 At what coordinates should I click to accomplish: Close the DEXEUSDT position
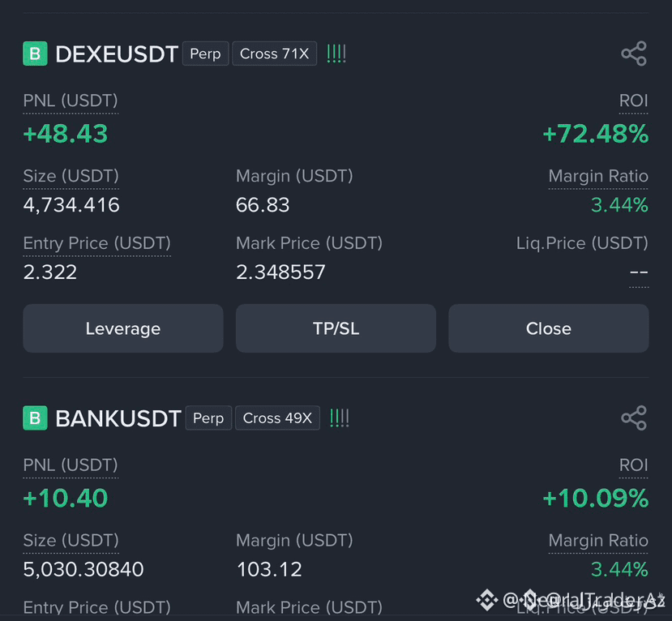(549, 328)
